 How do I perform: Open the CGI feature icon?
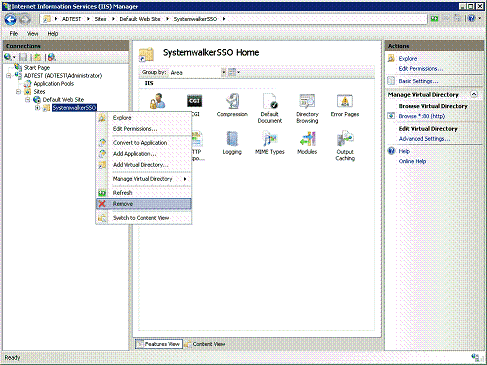click(194, 101)
